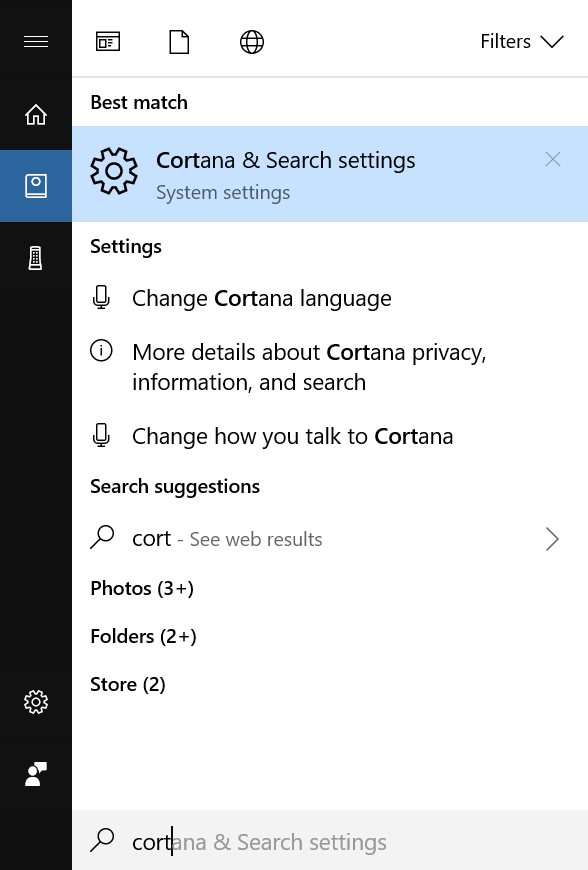Click the search box magnifier icon
Viewport: 588px width, 870px height.
tap(102, 841)
